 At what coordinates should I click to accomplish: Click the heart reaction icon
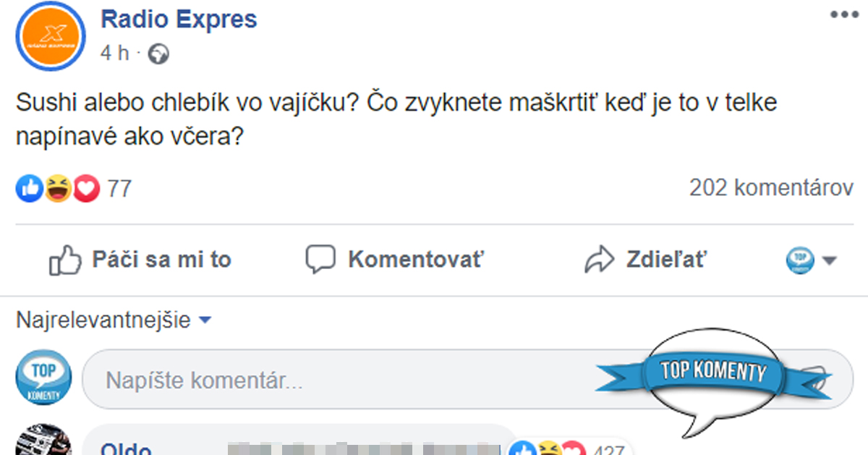(85, 188)
